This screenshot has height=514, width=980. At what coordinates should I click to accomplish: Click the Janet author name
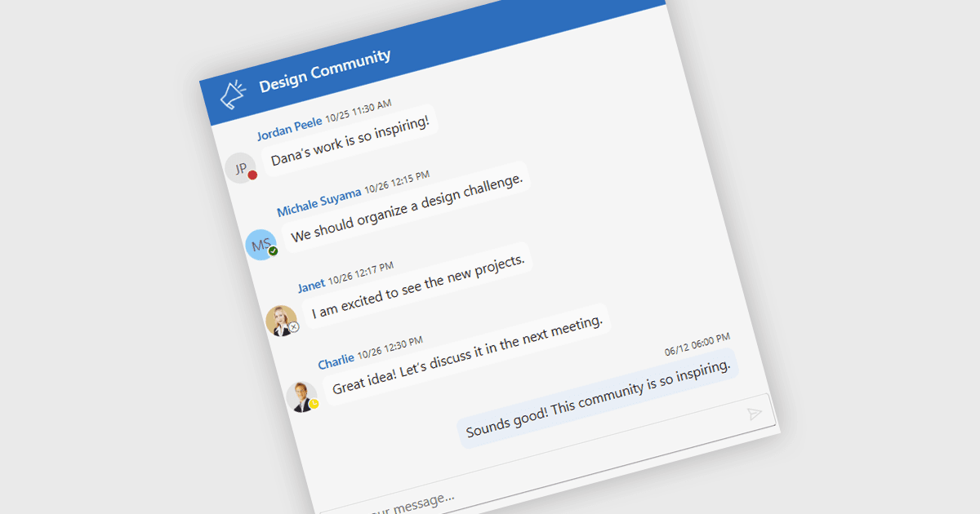pyautogui.click(x=311, y=285)
